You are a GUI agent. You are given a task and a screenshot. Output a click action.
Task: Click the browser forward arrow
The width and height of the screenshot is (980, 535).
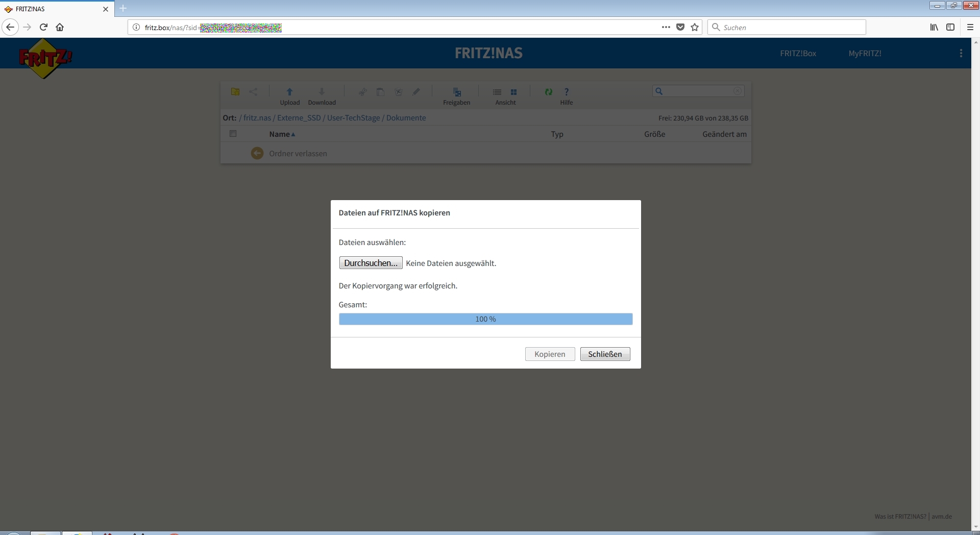click(x=27, y=27)
